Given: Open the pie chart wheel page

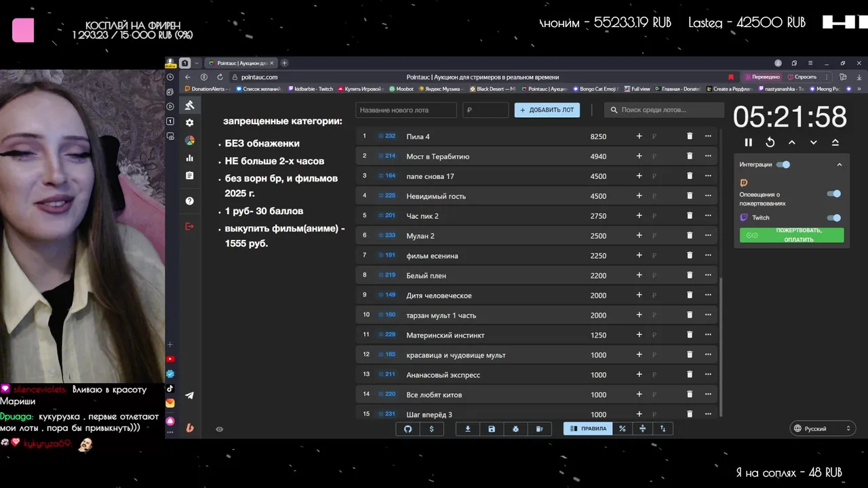Looking at the screenshot, I should click(x=190, y=140).
